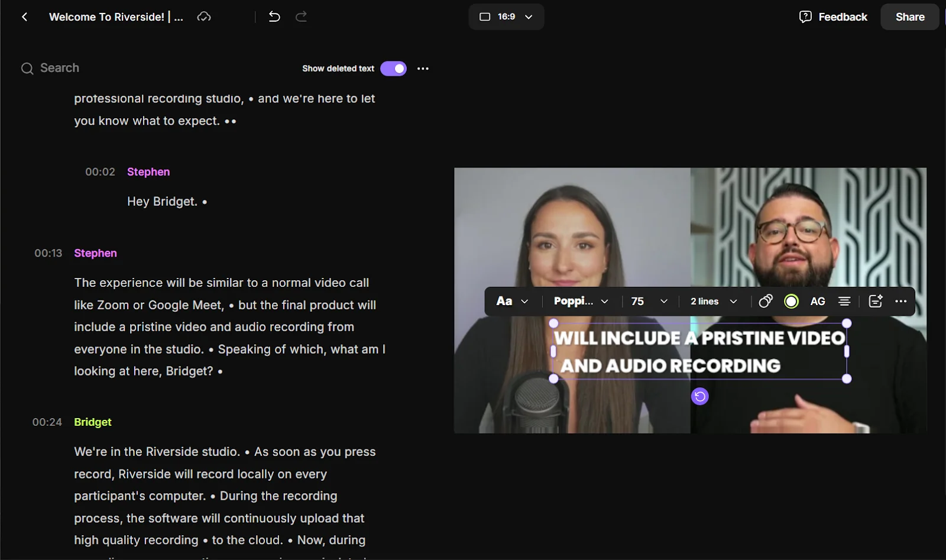Pick the caption text color swatch
This screenshot has width=946, height=560.
(x=791, y=302)
